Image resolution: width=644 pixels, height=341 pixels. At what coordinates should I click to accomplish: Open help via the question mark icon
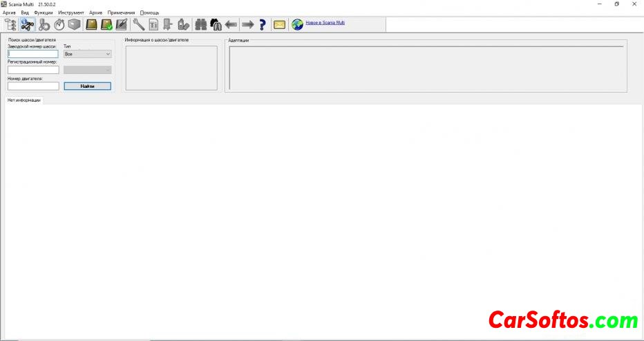tap(263, 25)
